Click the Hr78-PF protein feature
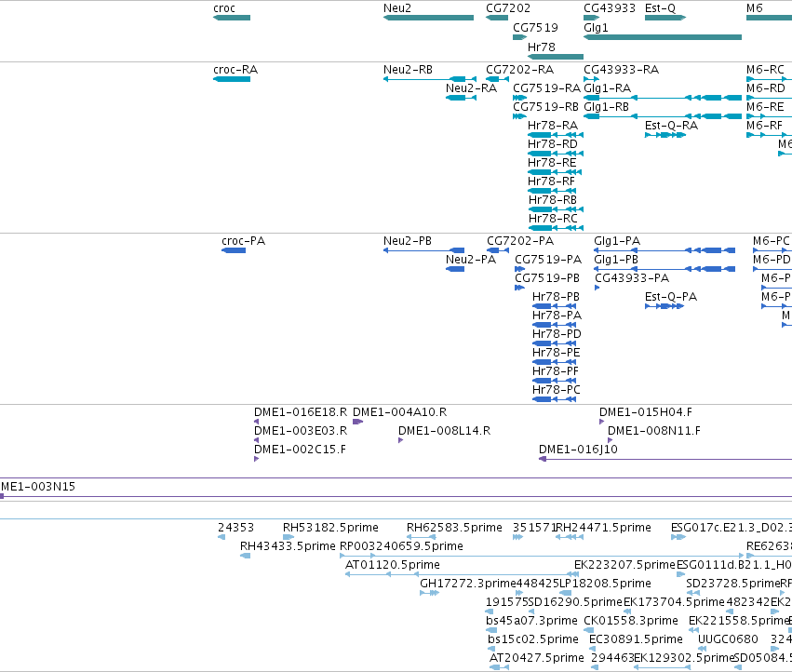 554,381
